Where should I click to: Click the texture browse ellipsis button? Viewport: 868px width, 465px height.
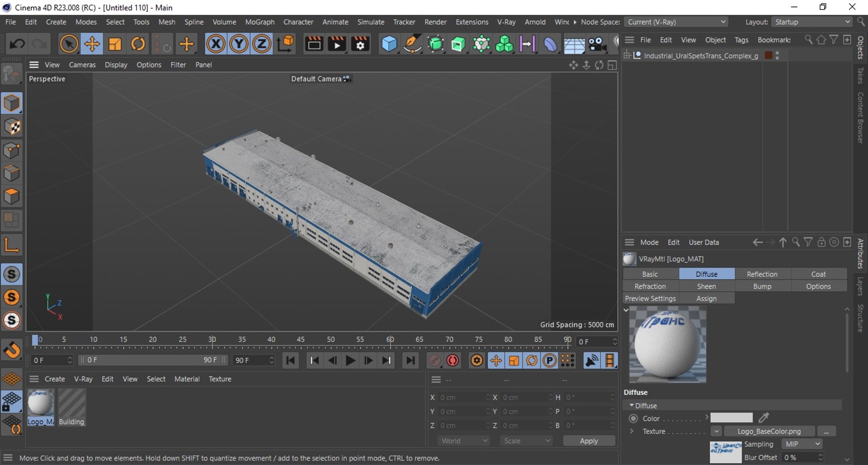pyautogui.click(x=826, y=432)
